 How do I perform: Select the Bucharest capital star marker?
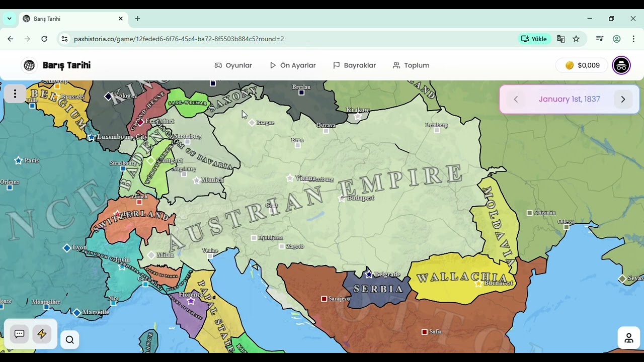tap(478, 284)
